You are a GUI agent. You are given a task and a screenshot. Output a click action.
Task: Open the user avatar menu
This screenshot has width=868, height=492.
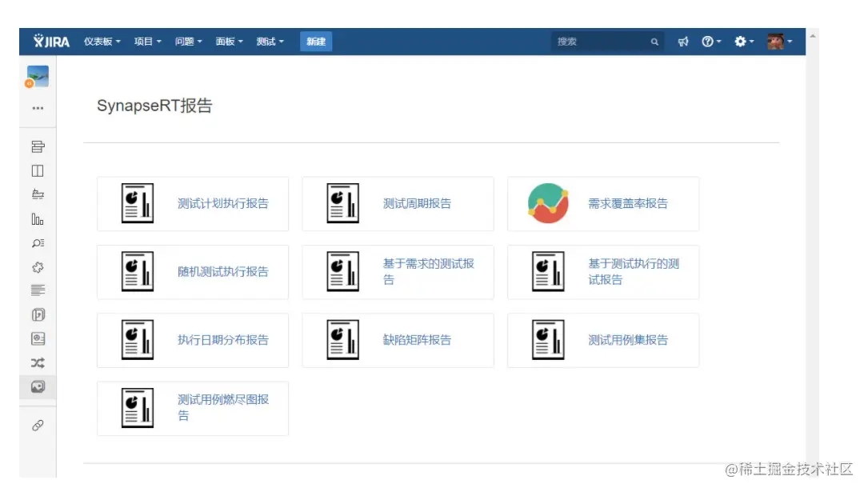(x=780, y=42)
